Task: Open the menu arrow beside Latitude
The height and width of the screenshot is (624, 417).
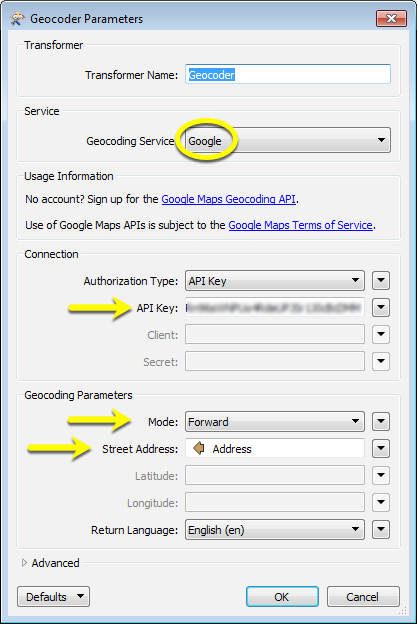Action: (x=381, y=475)
